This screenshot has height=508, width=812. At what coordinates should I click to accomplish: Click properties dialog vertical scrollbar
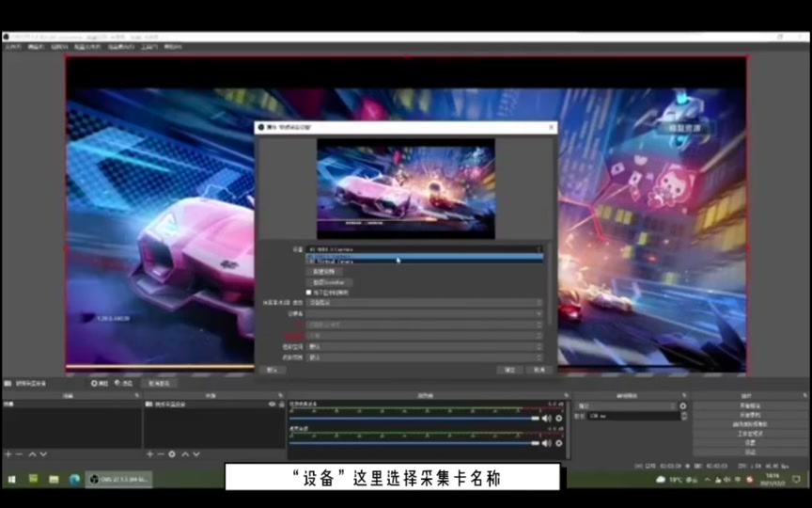pos(550,284)
